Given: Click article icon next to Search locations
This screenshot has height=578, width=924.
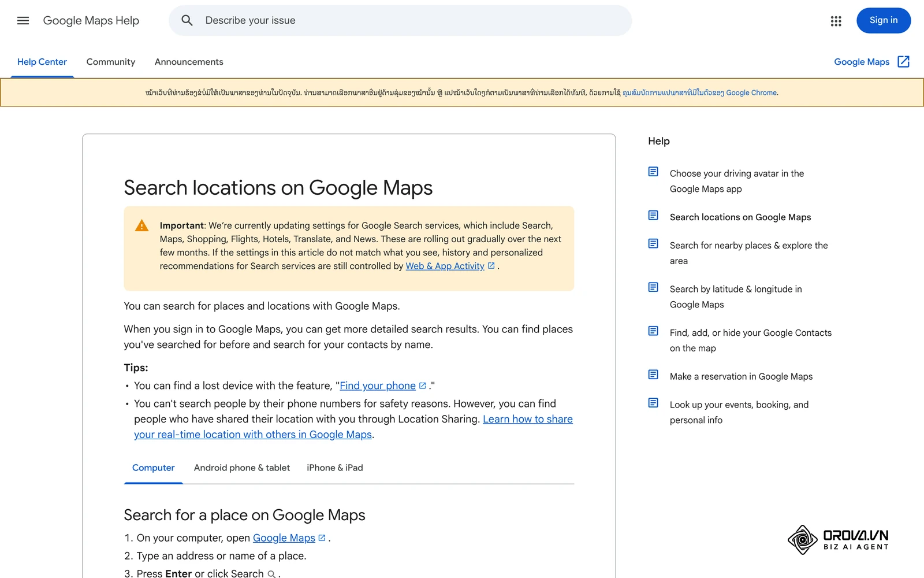Looking at the screenshot, I should click(x=653, y=216).
